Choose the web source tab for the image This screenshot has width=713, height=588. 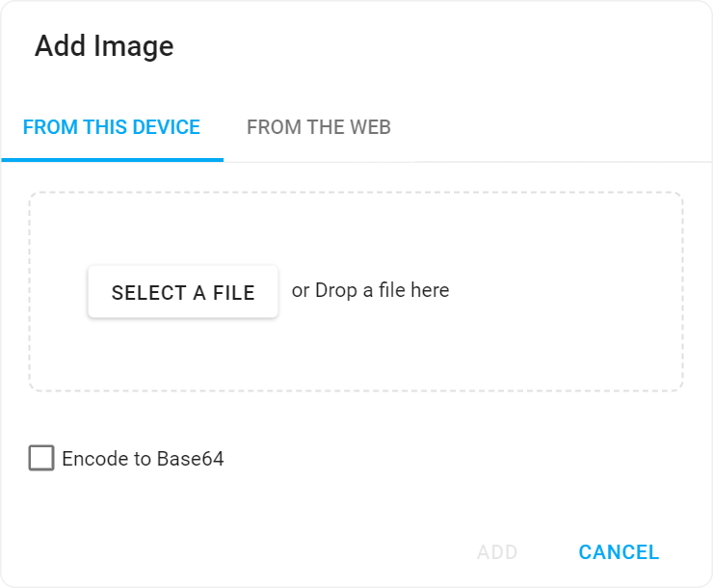tap(318, 127)
